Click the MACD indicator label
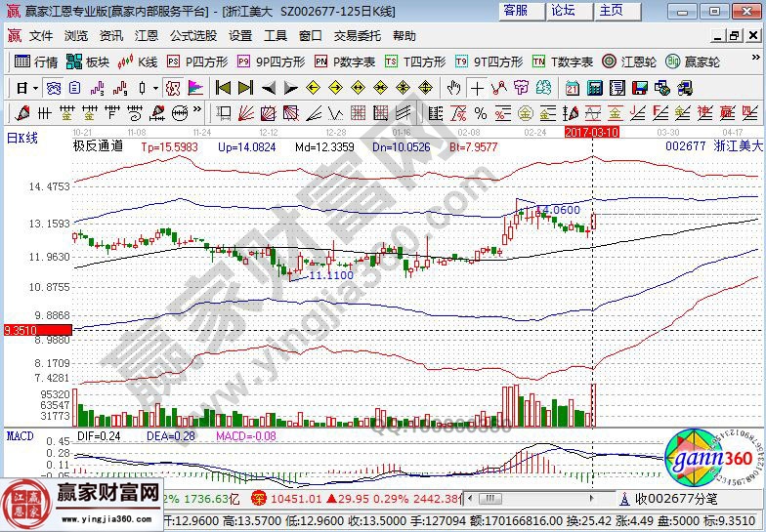The height and width of the screenshot is (532, 766). 20,435
